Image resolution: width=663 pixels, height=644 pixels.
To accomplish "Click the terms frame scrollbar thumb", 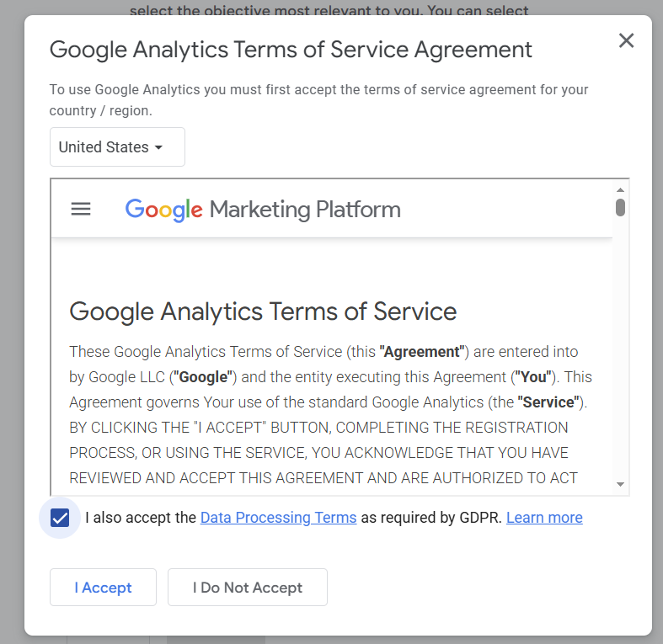I will [620, 207].
